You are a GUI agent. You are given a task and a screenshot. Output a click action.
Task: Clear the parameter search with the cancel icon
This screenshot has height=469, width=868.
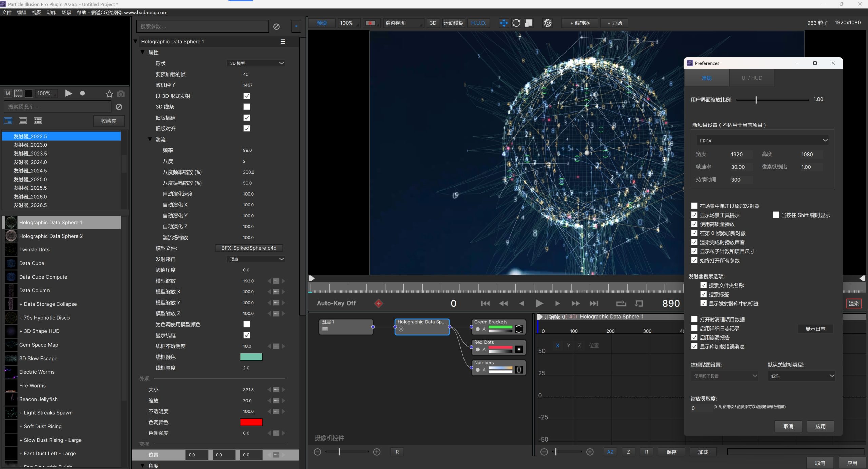click(276, 26)
